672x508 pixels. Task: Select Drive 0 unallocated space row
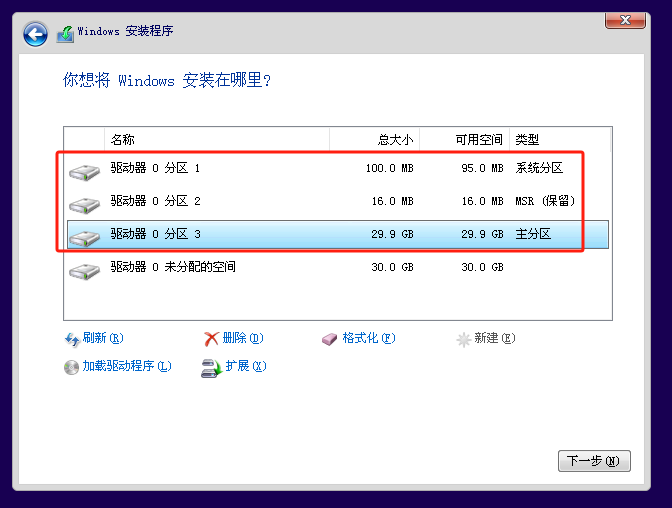point(320,268)
